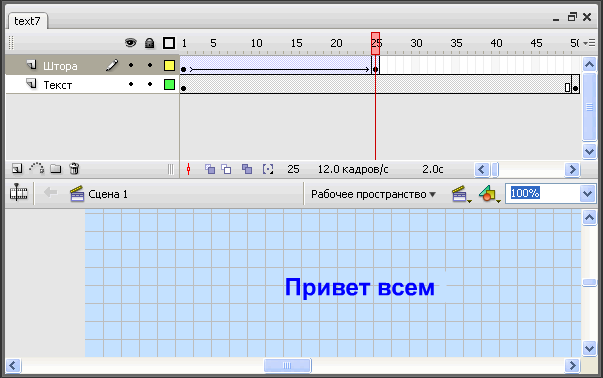Enable Onion Skin mode

click(210, 169)
